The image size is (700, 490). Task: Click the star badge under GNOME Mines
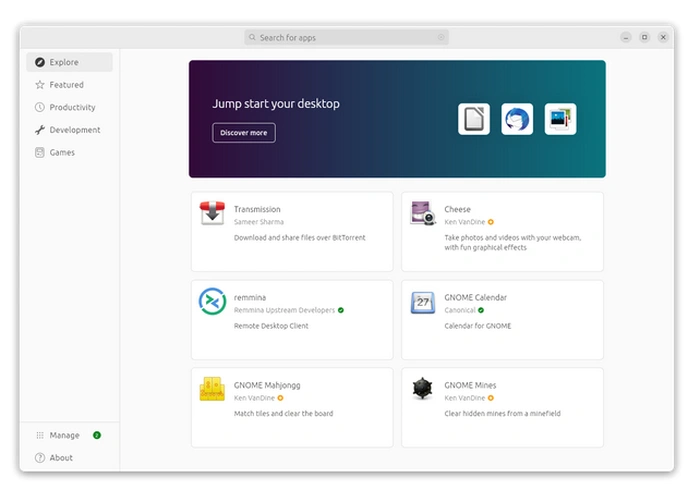coord(491,398)
